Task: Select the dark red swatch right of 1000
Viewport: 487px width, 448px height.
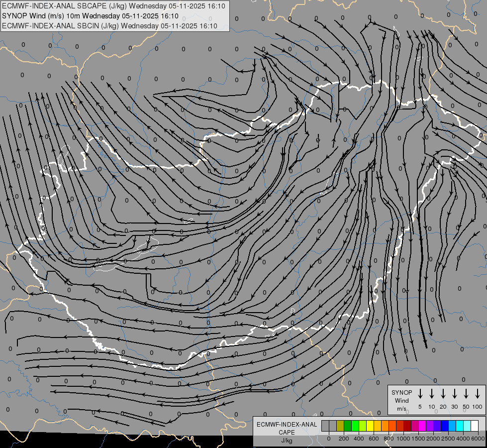Action: point(407,426)
